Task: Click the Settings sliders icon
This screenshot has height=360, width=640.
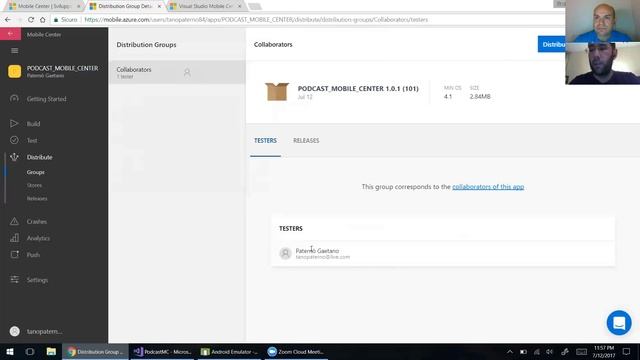Action: coord(14,280)
